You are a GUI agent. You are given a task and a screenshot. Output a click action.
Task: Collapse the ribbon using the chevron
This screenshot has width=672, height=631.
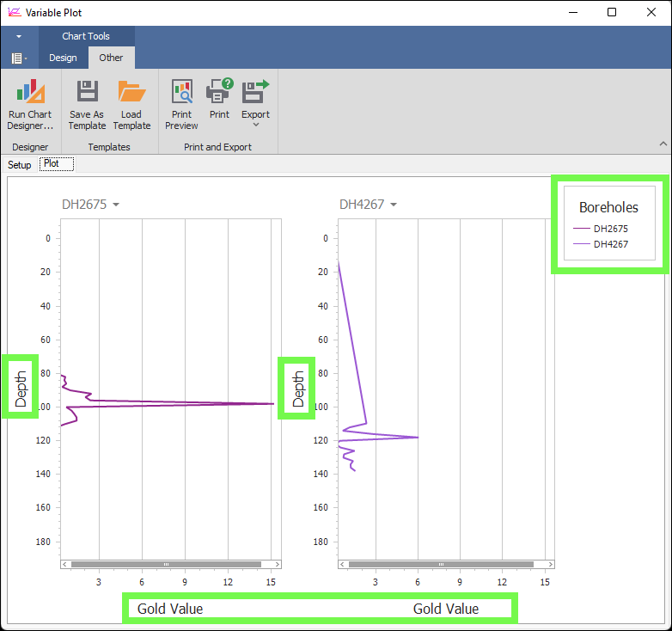(x=663, y=144)
